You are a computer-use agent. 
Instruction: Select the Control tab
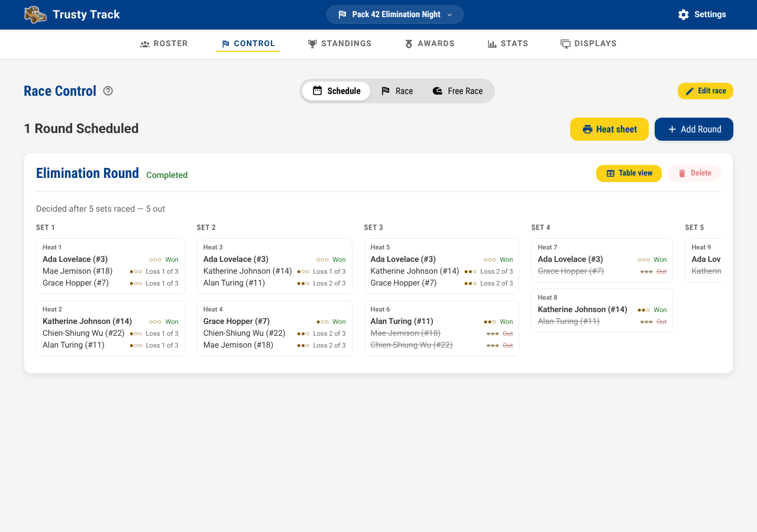point(248,44)
